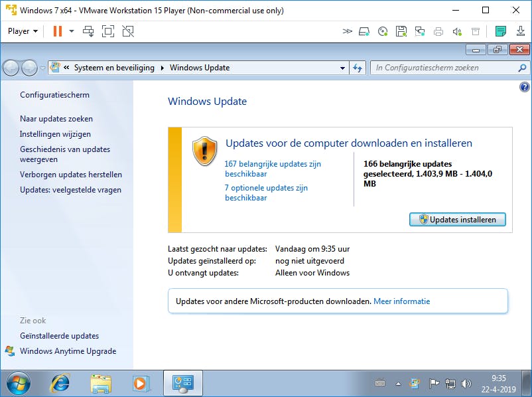Click the 'Windows Update' page heading
This screenshot has height=397, width=532.
[208, 101]
